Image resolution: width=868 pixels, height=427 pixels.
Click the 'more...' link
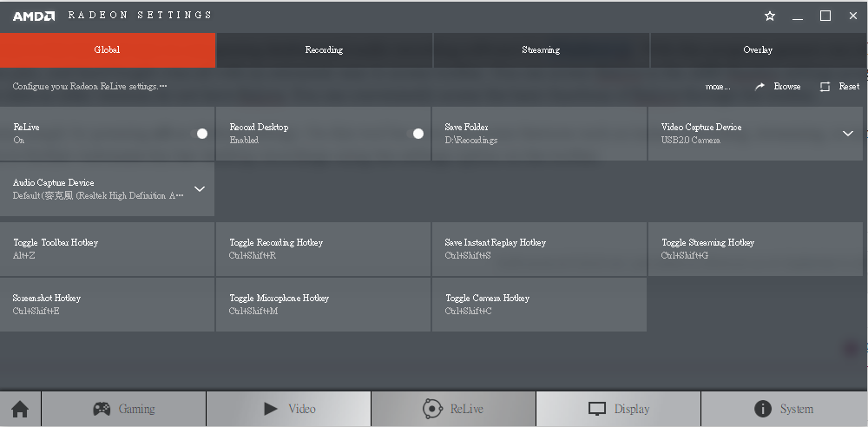point(718,87)
